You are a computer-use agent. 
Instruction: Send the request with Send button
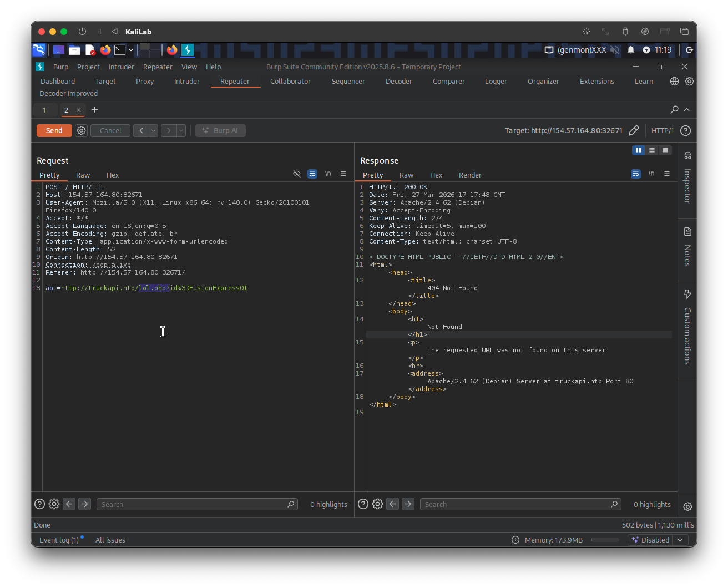(54, 131)
